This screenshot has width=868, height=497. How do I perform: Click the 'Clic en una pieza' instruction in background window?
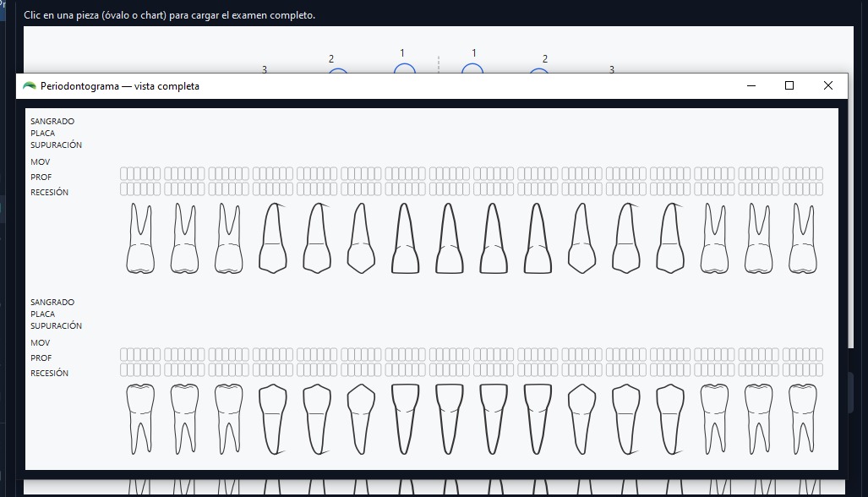tap(169, 15)
